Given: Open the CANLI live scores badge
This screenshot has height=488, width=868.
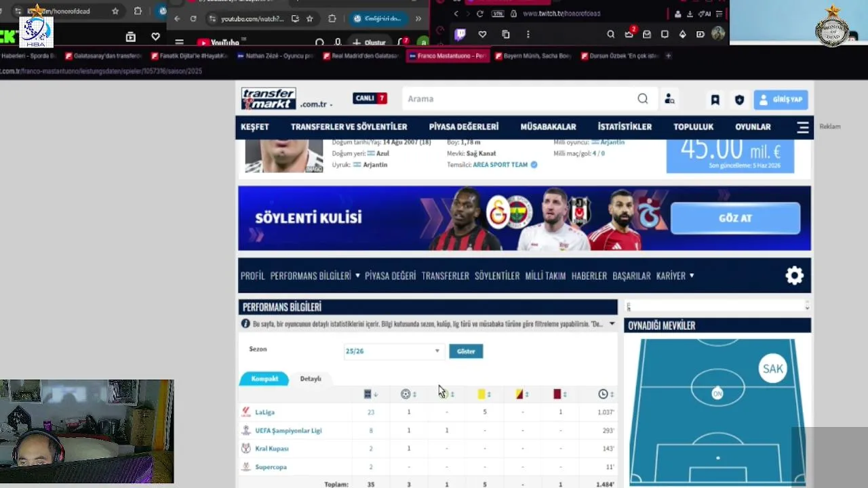Looking at the screenshot, I should point(370,98).
